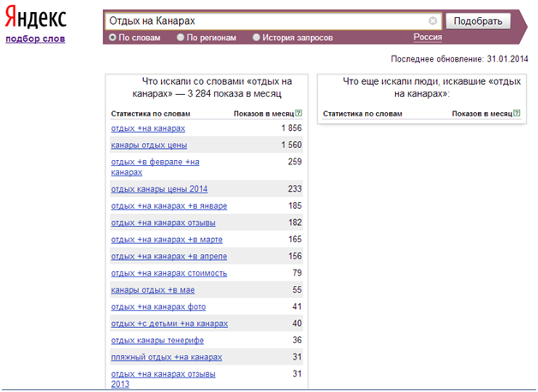Click the count '165'
Image resolution: width=538 pixels, height=392 pixels.
pyautogui.click(x=295, y=239)
